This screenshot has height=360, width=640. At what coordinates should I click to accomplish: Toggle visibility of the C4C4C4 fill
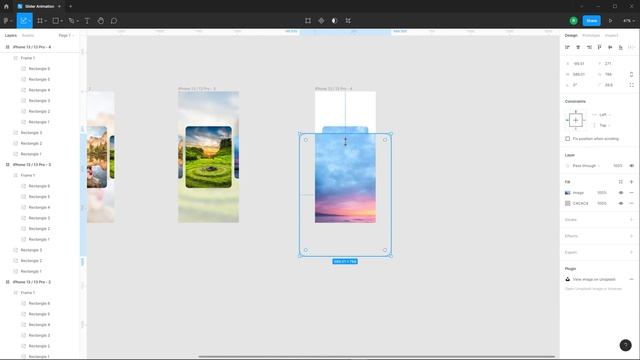click(621, 203)
